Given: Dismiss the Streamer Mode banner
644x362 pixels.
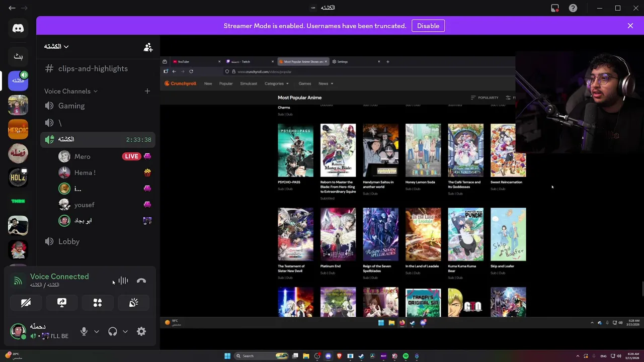Looking at the screenshot, I should pyautogui.click(x=630, y=26).
